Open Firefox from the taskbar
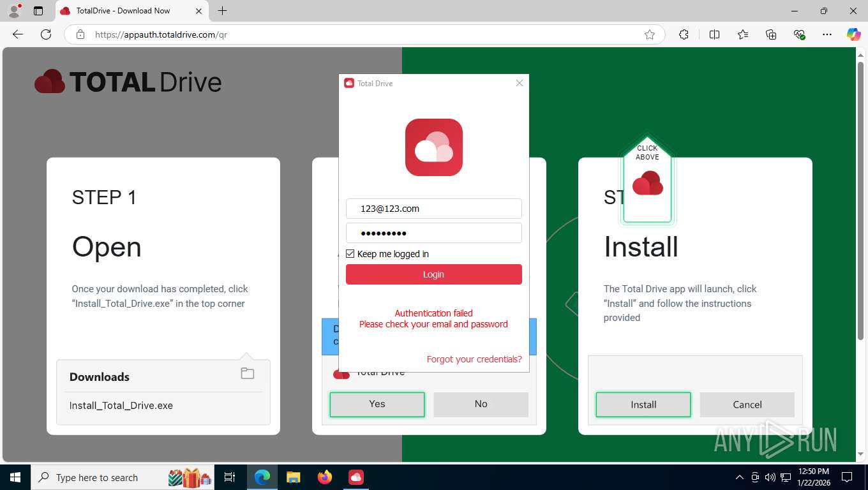Image resolution: width=868 pixels, height=490 pixels. coord(325,477)
